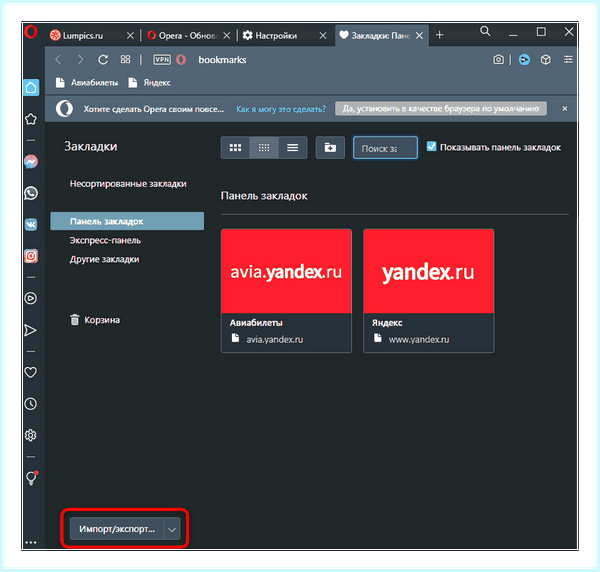600x572 pixels.
Task: Open the yandex.ru bookmark thumbnail
Action: [429, 271]
